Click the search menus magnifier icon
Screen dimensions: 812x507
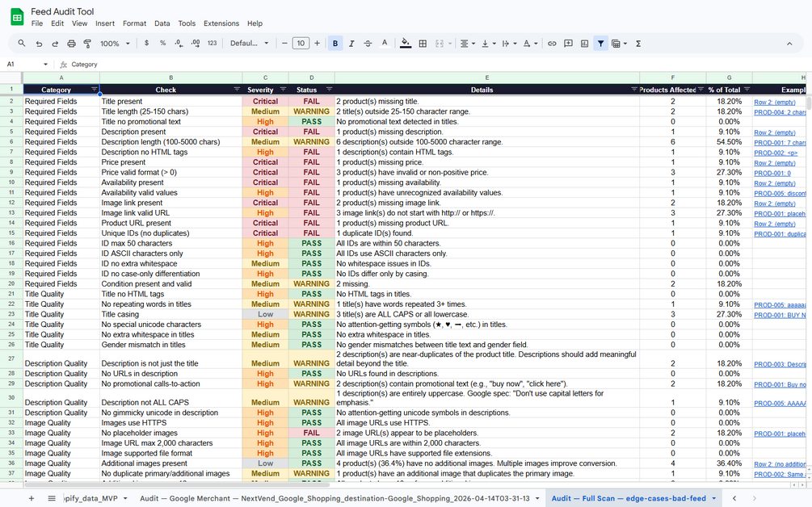click(x=22, y=44)
